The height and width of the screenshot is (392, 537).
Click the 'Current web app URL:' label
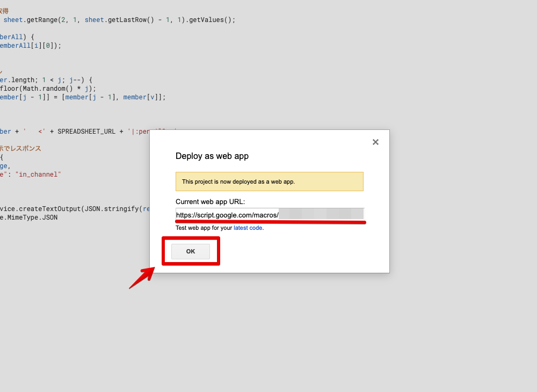tap(211, 202)
